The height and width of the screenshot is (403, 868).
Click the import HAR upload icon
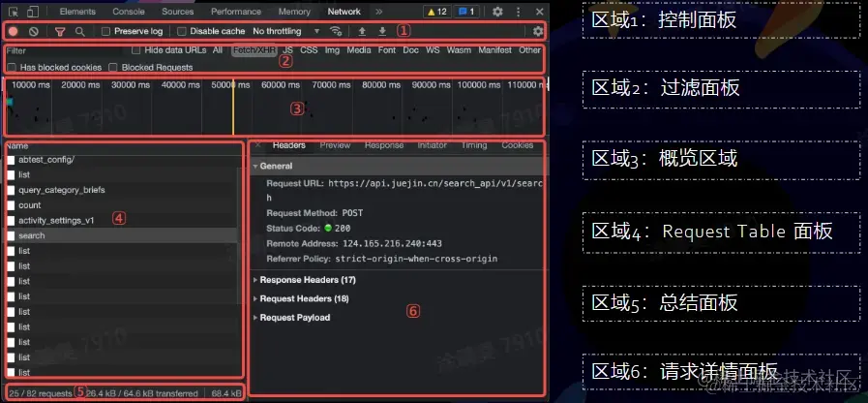pos(362,31)
